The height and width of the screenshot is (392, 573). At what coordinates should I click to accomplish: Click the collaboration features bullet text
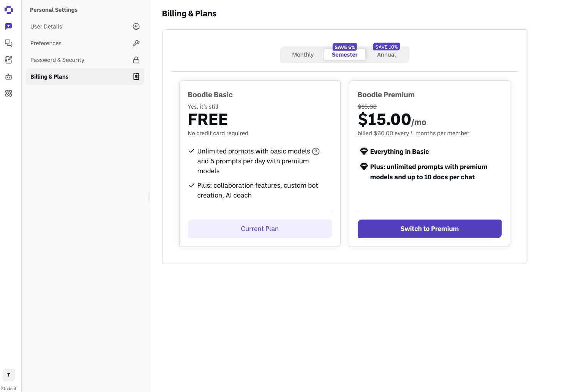tap(257, 190)
